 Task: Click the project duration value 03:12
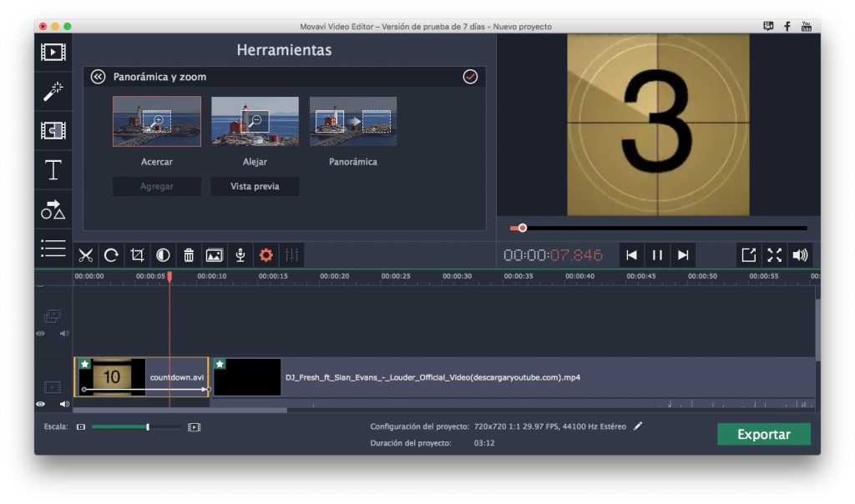484,443
